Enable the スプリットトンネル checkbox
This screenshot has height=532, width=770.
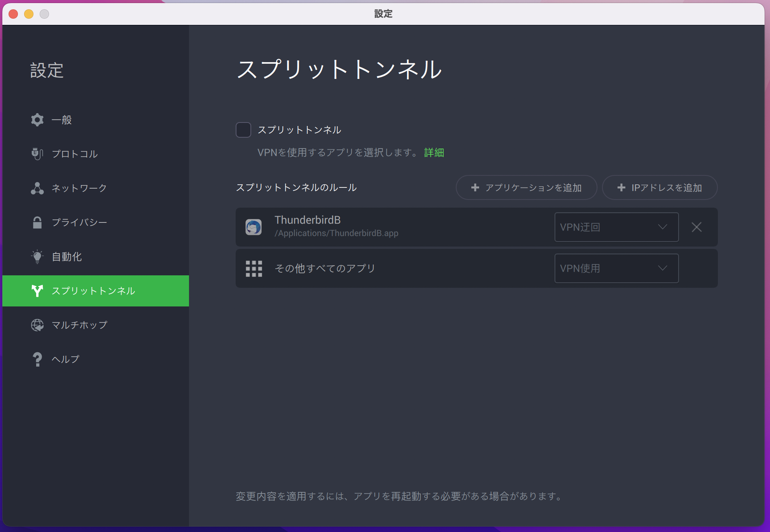(x=243, y=130)
